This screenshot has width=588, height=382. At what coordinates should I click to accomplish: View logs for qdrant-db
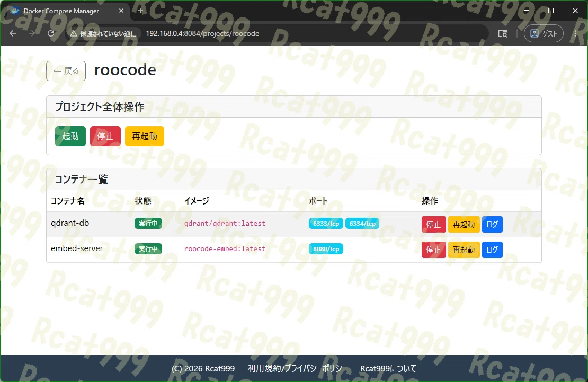(492, 225)
